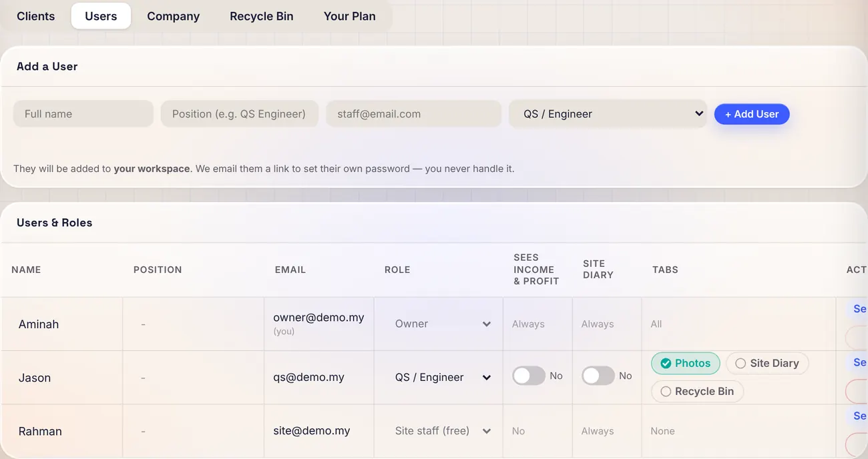Select the name Aminah in the table
The height and width of the screenshot is (459, 868).
pos(39,324)
